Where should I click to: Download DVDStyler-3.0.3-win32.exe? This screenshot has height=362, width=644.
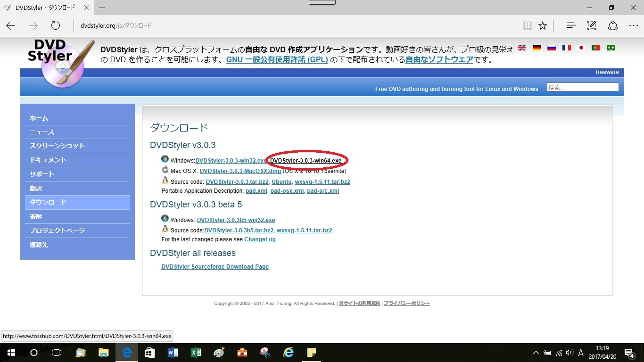point(231,161)
